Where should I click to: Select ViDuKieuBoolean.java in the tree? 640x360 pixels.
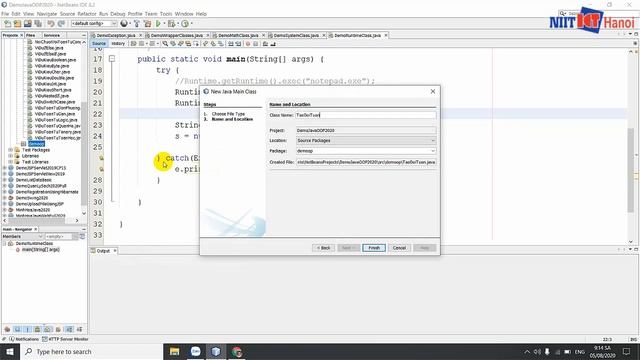55,60
